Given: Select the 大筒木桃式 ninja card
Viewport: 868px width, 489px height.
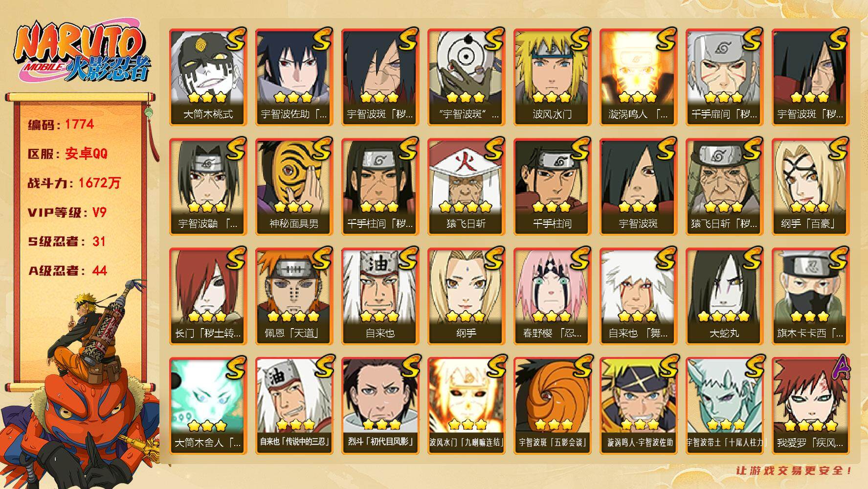Looking at the screenshot, I should point(208,77).
